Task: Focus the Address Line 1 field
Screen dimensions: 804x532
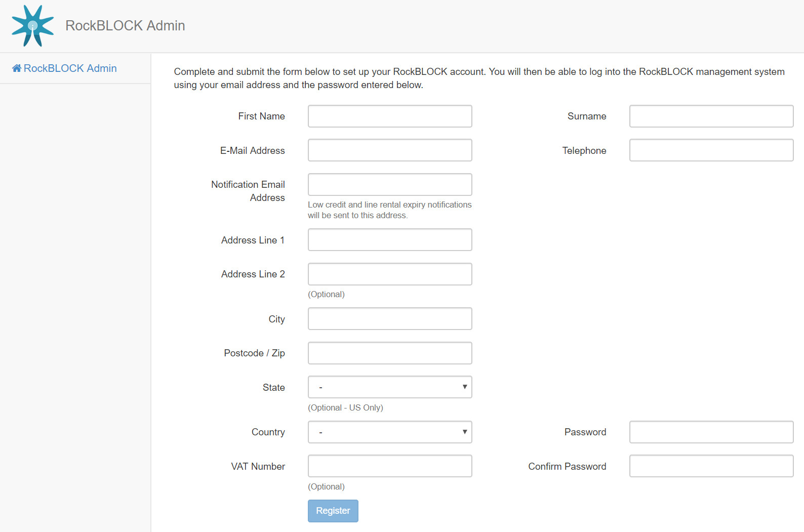Action: 390,240
